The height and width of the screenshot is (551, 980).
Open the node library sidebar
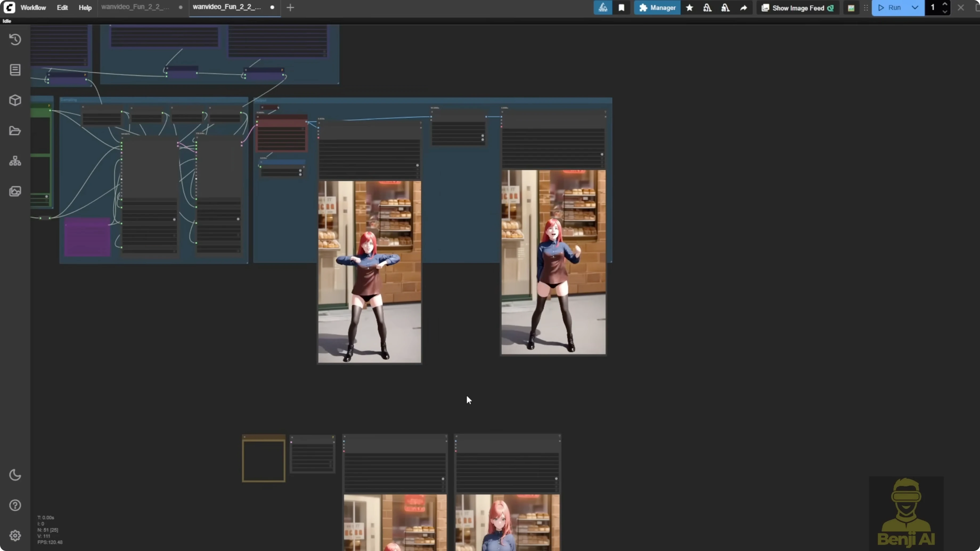pos(15,70)
